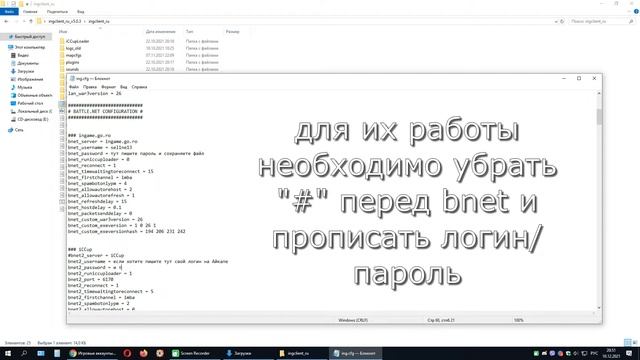Open the Windows Start menu
640x360 pixels.
[7, 353]
